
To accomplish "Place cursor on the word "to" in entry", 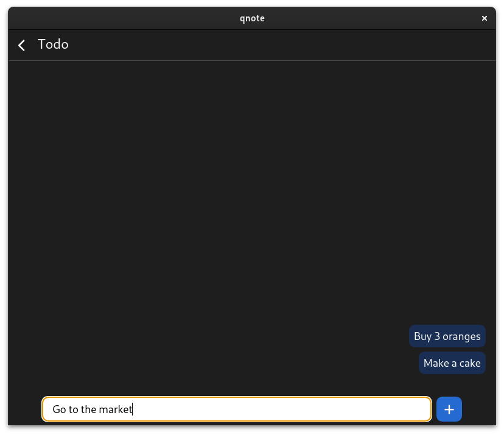I will pos(73,409).
